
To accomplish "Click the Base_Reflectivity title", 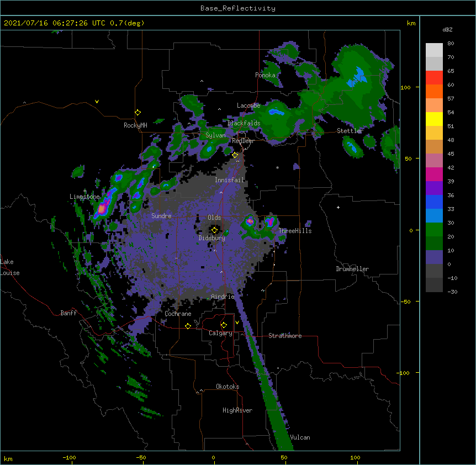I will pos(238,8).
